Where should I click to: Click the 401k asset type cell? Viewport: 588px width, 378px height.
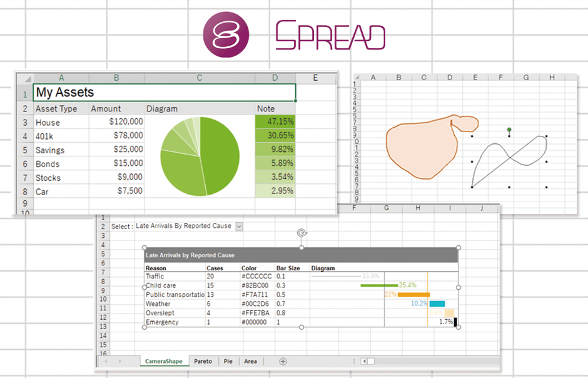point(61,136)
